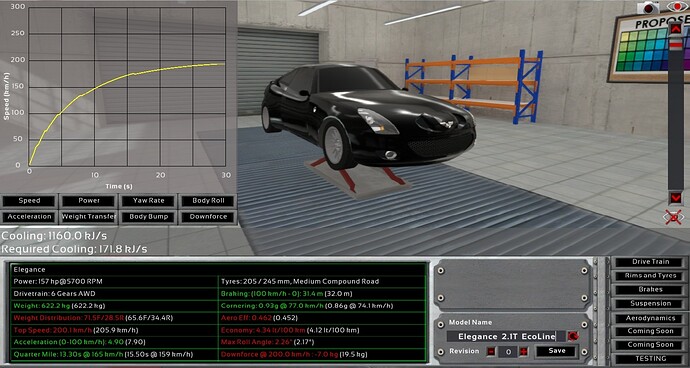Click the crossed-out eye hide icon

pyautogui.click(x=674, y=217)
